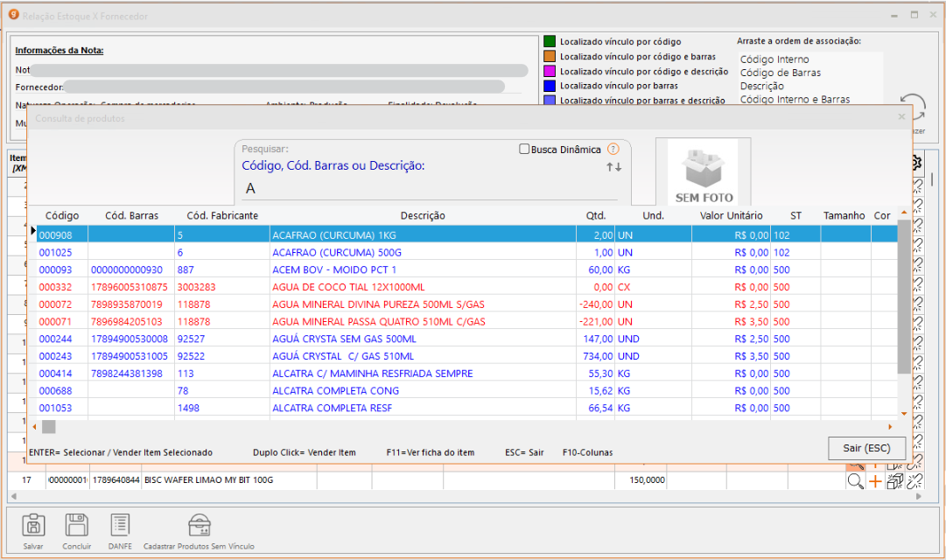Select row ACAFRAO (CURCUMA) 1KG

(467, 234)
